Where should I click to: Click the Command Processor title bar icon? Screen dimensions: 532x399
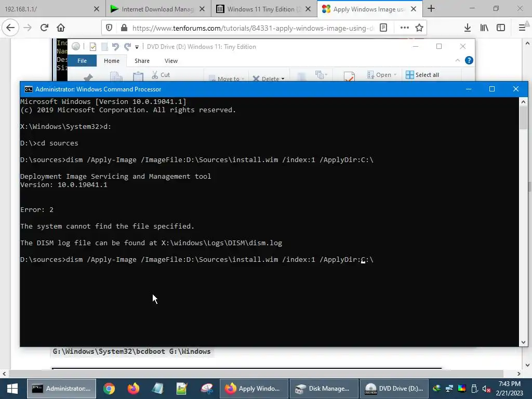pyautogui.click(x=29, y=89)
